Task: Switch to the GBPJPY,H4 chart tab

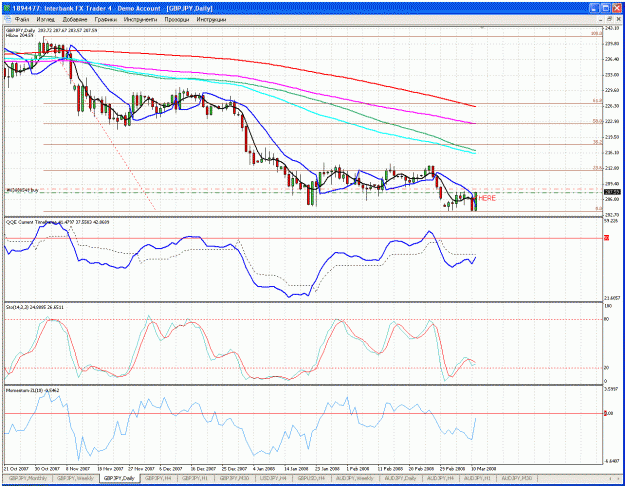Action: (x=159, y=478)
